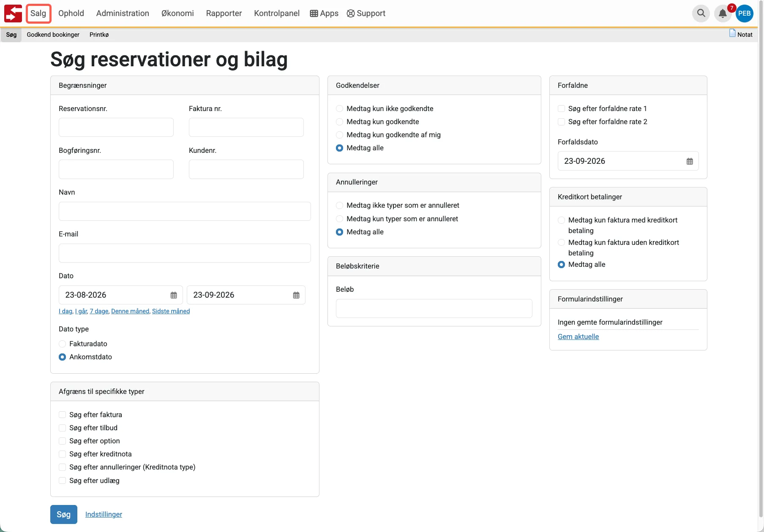The height and width of the screenshot is (532, 764).
Task: Select Ankomstdato date type
Action: 62,357
